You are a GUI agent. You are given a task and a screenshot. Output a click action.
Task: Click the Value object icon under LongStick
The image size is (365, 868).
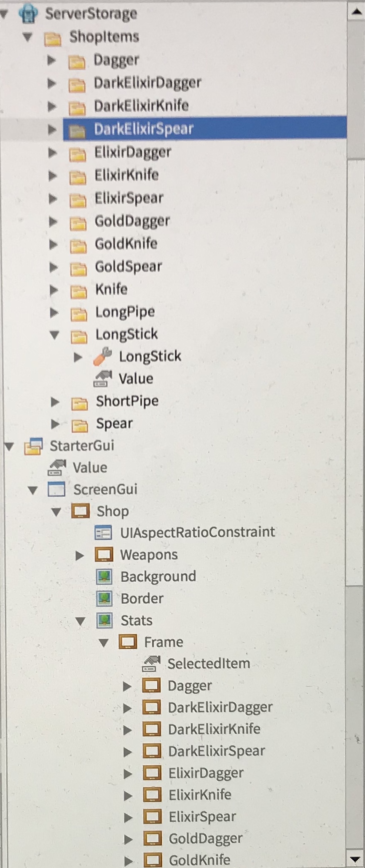102,378
